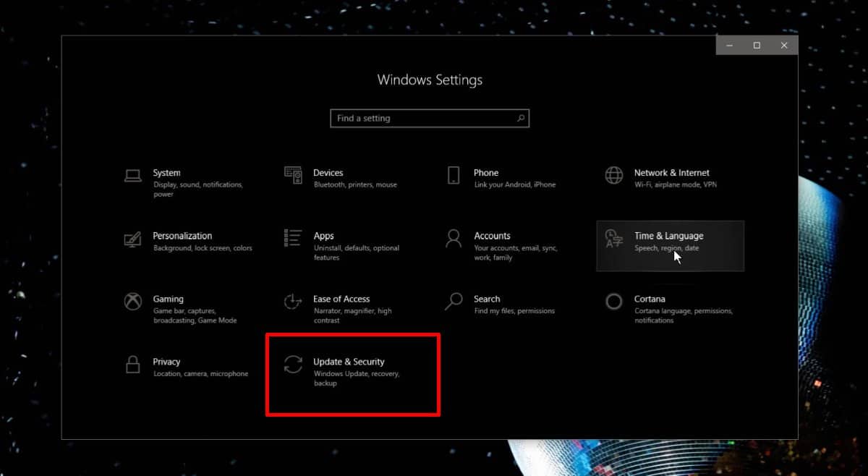Open the Accounts person icon

click(x=454, y=238)
